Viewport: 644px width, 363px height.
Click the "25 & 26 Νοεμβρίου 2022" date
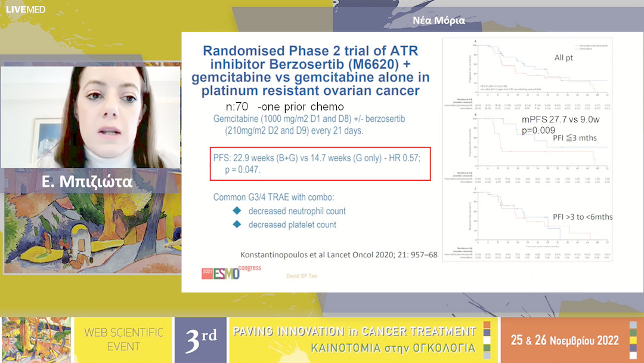(x=565, y=340)
